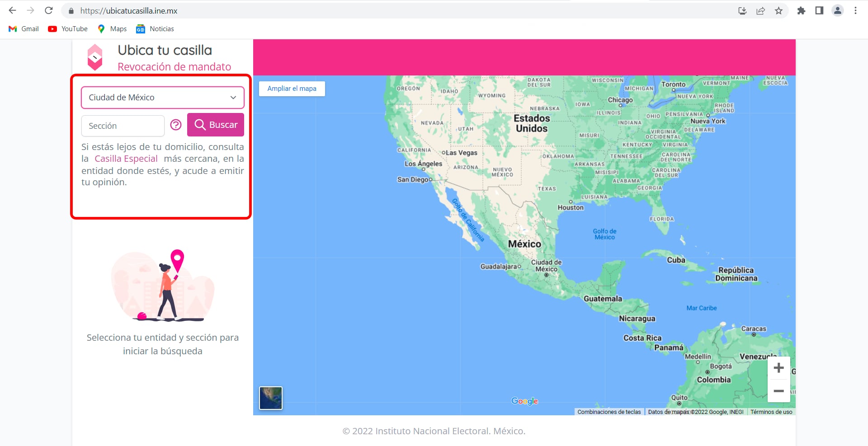Open Chrome three-dot menu
The height and width of the screenshot is (446, 868).
855,11
